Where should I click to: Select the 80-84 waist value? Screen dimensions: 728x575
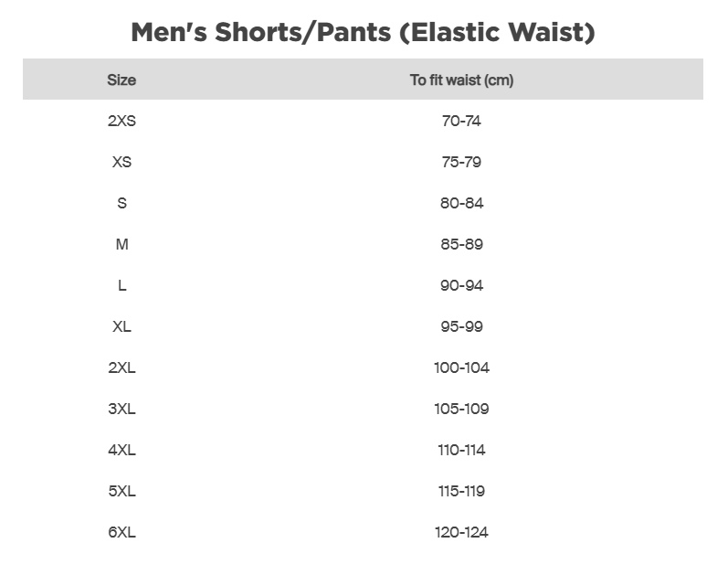pos(461,203)
